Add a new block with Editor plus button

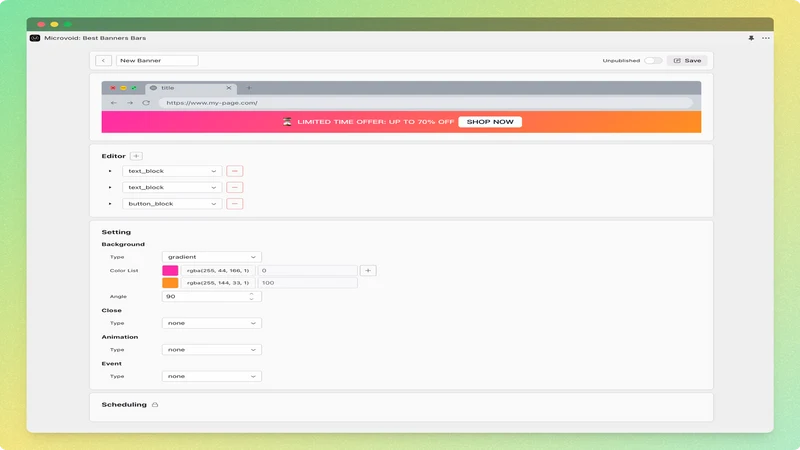[x=136, y=156]
